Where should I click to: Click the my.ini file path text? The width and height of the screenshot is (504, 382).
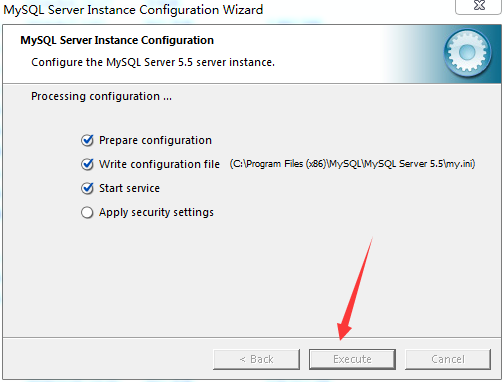click(x=352, y=164)
